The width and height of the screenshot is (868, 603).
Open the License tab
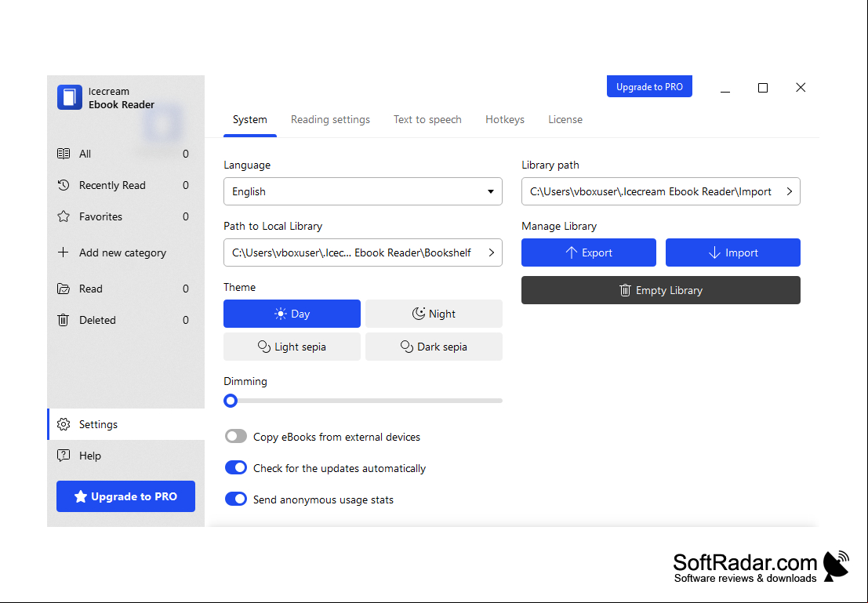(x=565, y=120)
